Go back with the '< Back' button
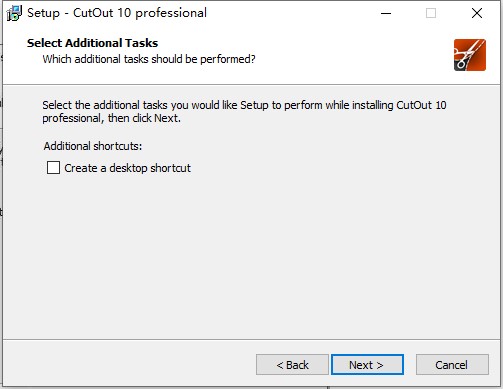 click(x=292, y=365)
